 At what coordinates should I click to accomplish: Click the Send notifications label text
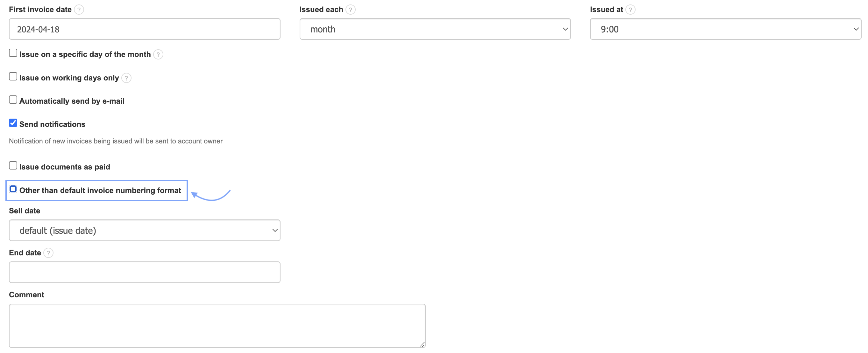[52, 125]
